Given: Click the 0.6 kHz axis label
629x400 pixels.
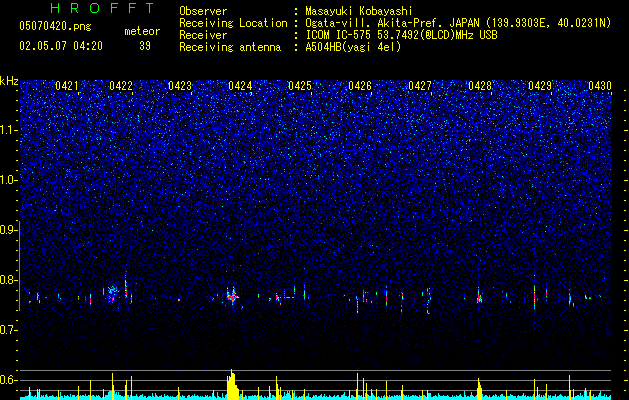Looking at the screenshot, I should click(x=9, y=380).
